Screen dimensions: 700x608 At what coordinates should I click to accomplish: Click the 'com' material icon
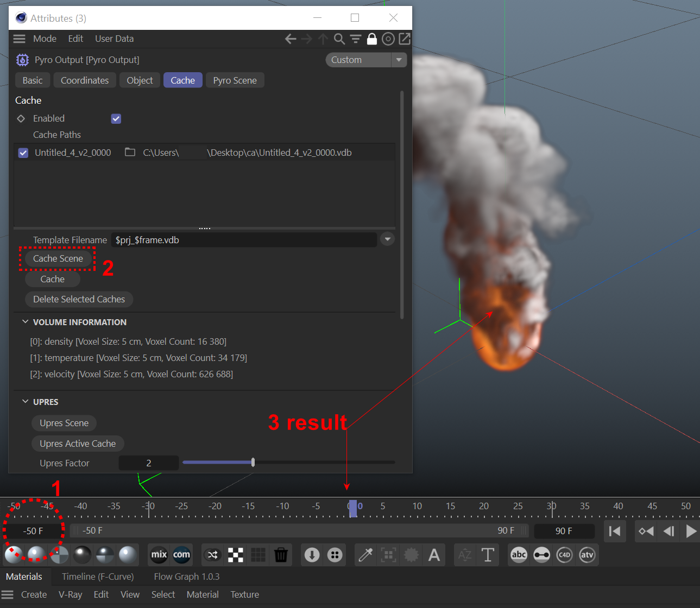tap(181, 555)
